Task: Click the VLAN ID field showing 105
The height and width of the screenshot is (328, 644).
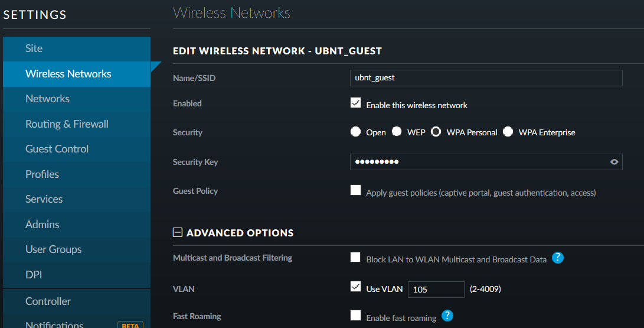Action: click(436, 290)
